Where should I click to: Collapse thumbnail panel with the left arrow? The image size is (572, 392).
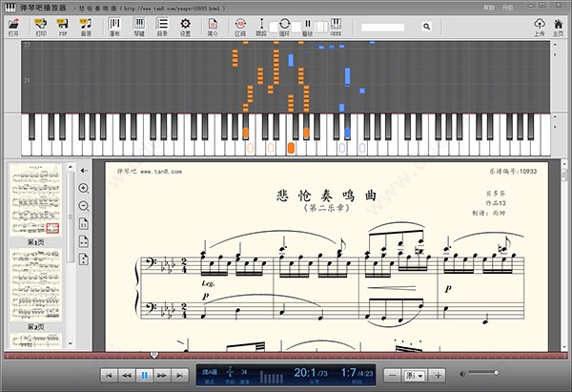point(84,170)
